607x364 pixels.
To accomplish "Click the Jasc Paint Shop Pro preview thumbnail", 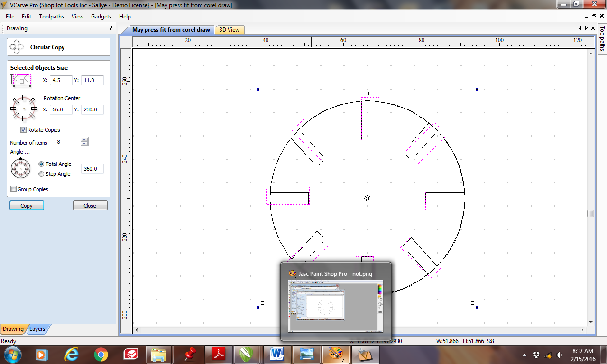I will (x=335, y=306).
